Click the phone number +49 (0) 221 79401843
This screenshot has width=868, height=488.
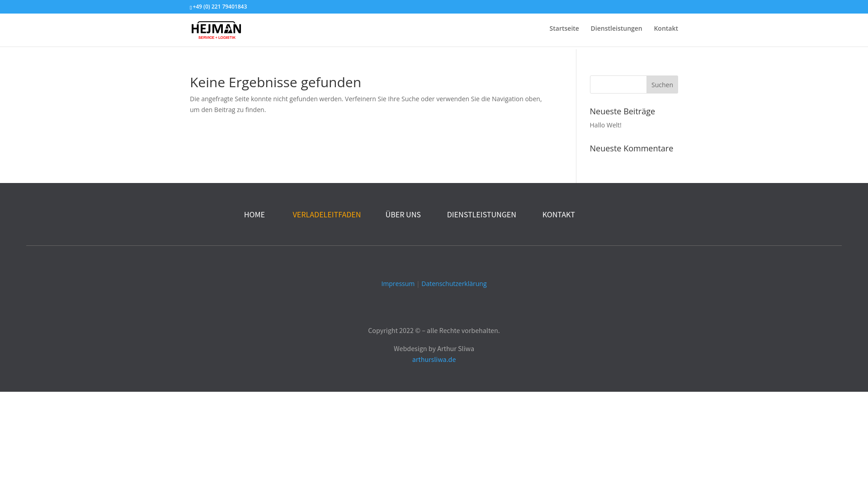coord(220,7)
